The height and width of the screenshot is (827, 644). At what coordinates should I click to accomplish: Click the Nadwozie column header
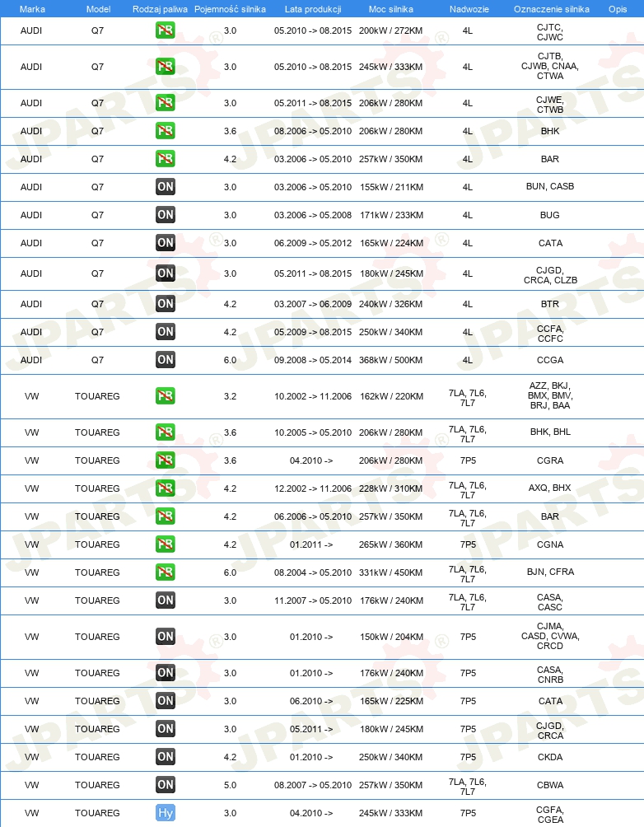469,9
